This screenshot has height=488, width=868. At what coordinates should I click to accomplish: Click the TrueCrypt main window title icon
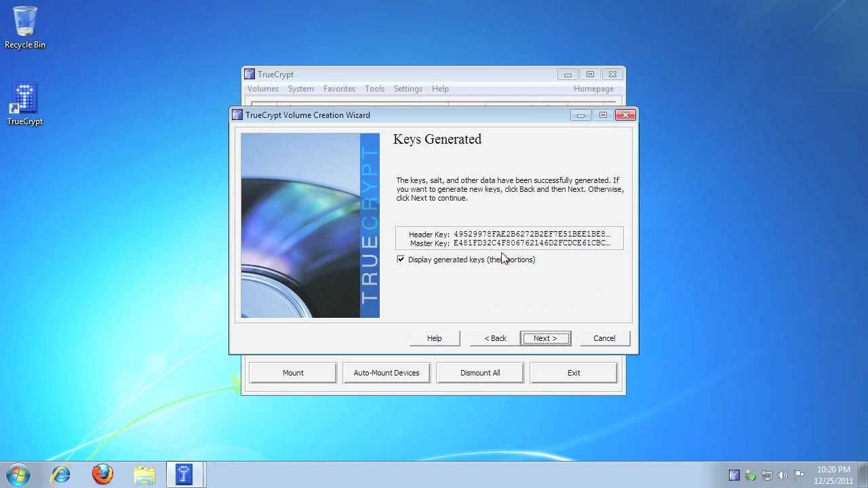pos(250,75)
